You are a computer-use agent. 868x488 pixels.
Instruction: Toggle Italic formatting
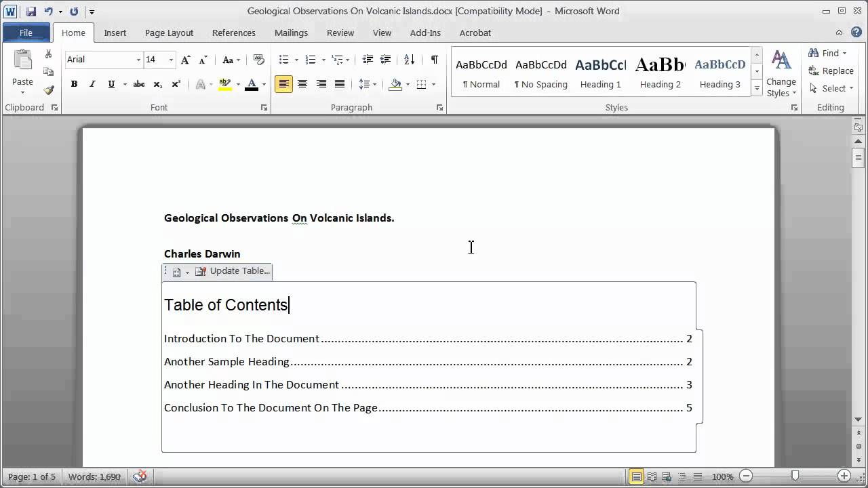pos(92,84)
